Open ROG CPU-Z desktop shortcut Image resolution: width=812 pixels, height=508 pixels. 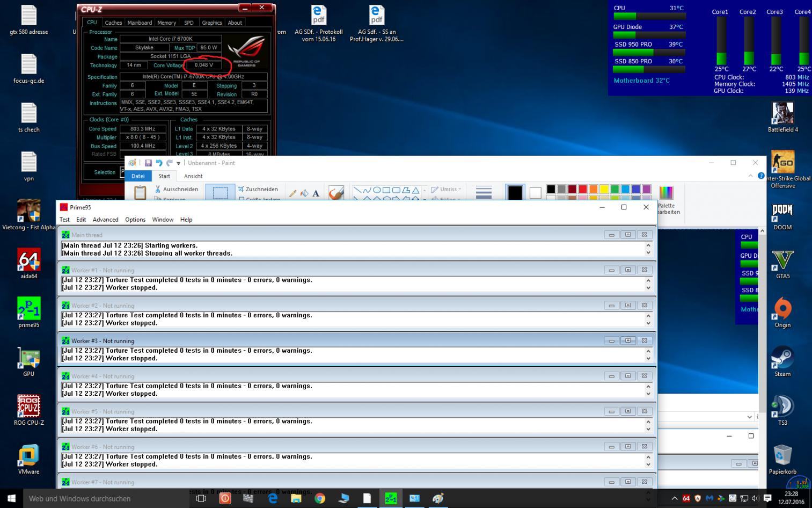click(29, 410)
